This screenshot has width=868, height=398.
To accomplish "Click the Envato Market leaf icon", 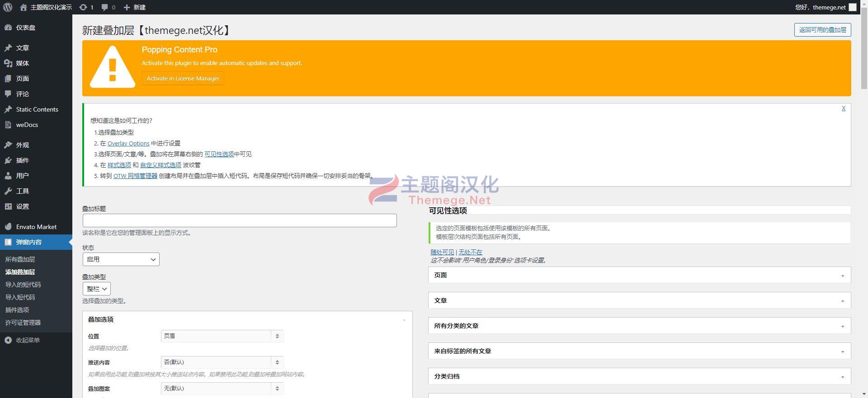I will click(8, 227).
